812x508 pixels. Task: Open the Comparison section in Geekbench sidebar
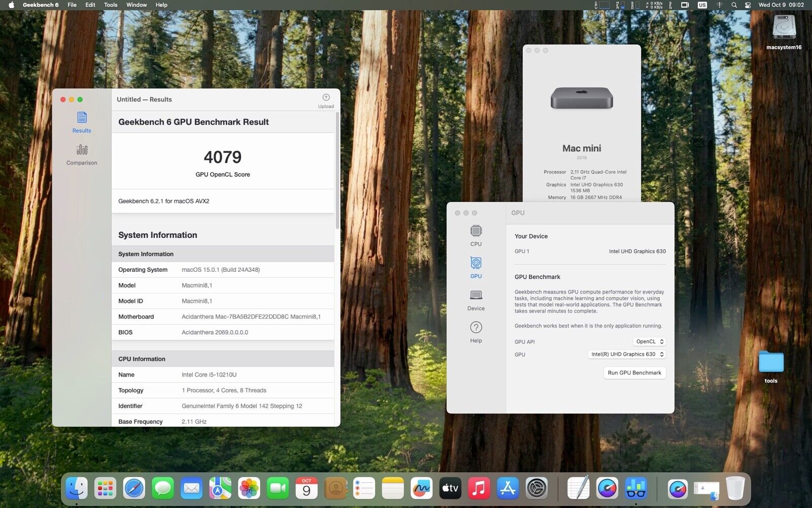coord(82,154)
